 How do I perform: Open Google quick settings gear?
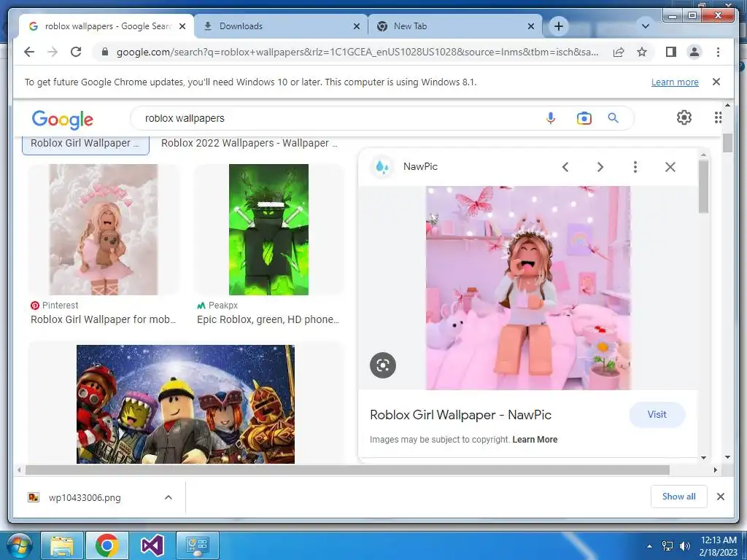[684, 117]
